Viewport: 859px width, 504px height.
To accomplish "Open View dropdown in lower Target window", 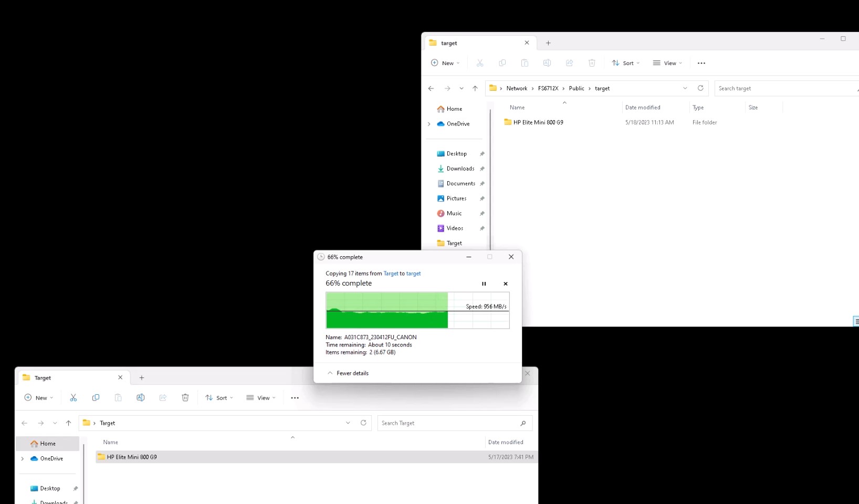I will coord(261,398).
